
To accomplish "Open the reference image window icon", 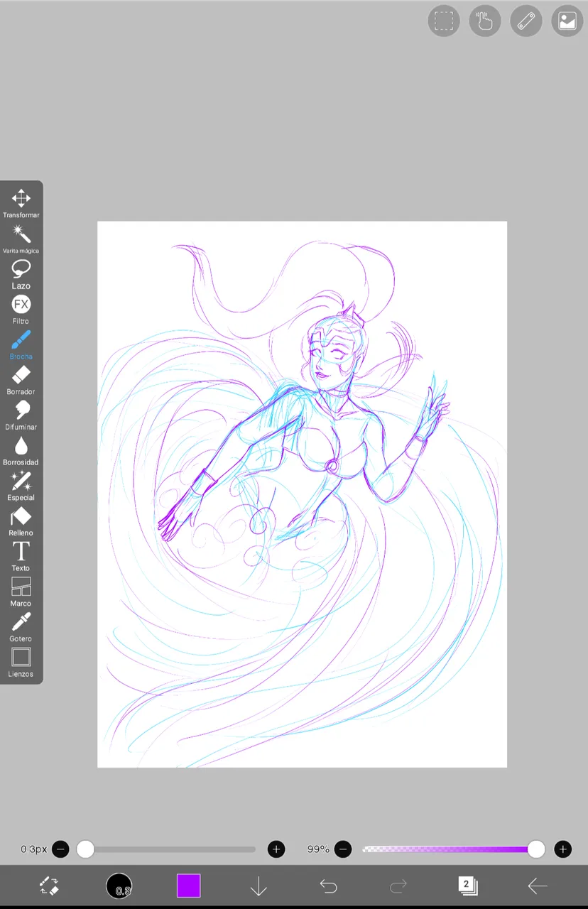I will click(567, 21).
